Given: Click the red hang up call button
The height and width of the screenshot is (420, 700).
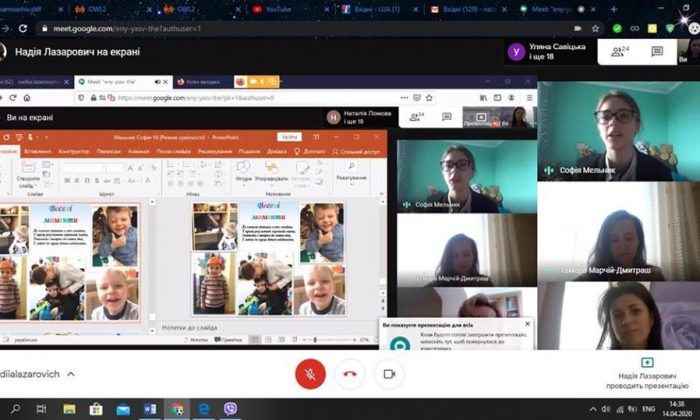Looking at the screenshot, I should 350,374.
